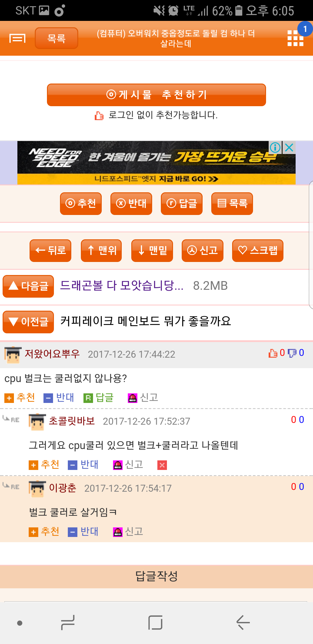Viewport: 313px width, 644px height.
Task: Open the 답글작성 reply writing section
Action: coord(156,576)
